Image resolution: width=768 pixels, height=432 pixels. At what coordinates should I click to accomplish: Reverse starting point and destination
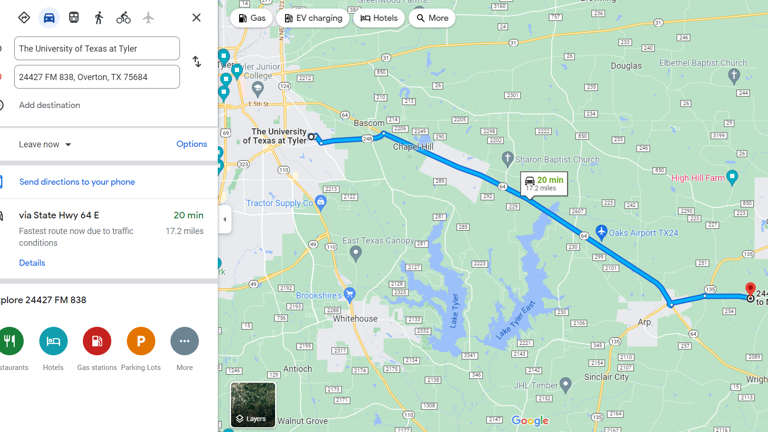click(x=196, y=62)
